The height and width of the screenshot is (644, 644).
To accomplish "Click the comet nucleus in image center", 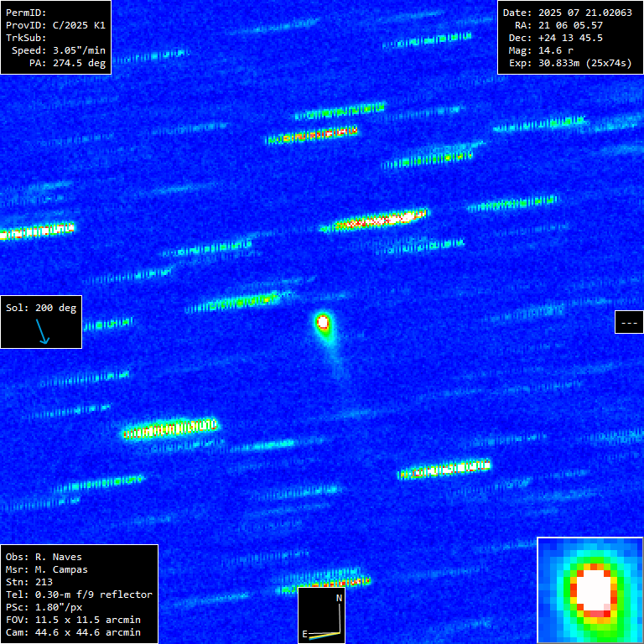I will (323, 322).
